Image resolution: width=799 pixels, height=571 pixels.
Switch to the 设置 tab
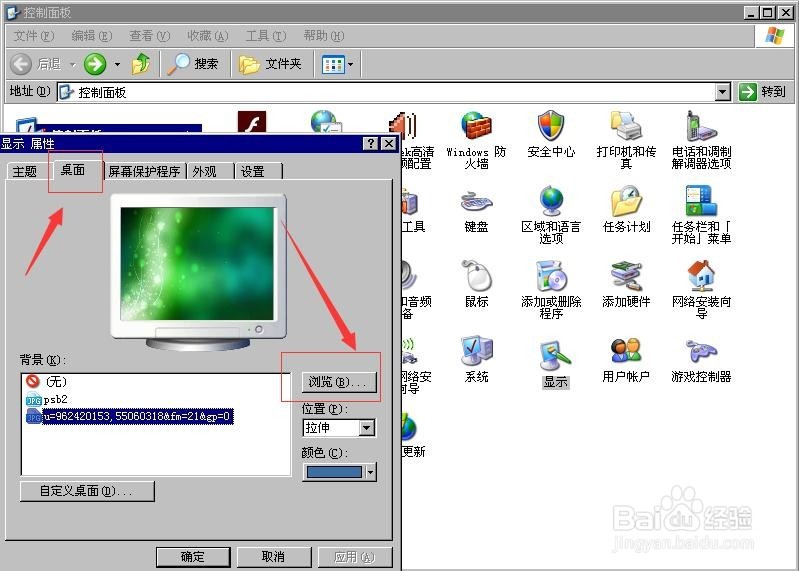253,171
